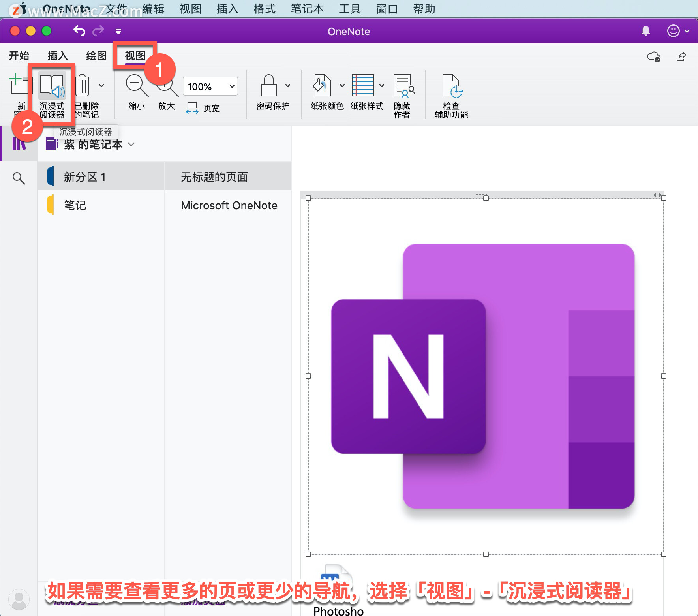Expand the 紫 的笔记本 notebook chevron
Viewport: 698px width, 616px height.
pyautogui.click(x=131, y=145)
